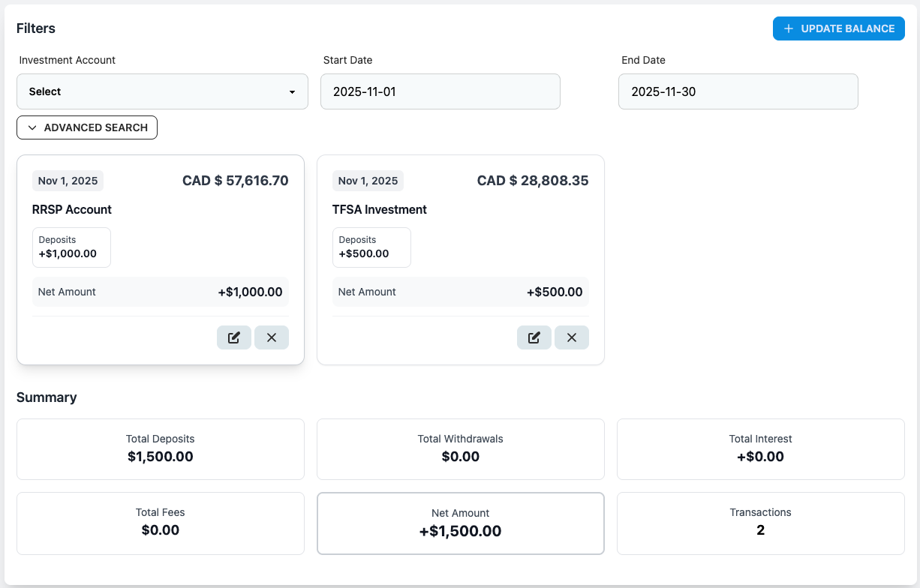
Task: Click the Update Balance button
Action: tap(838, 28)
